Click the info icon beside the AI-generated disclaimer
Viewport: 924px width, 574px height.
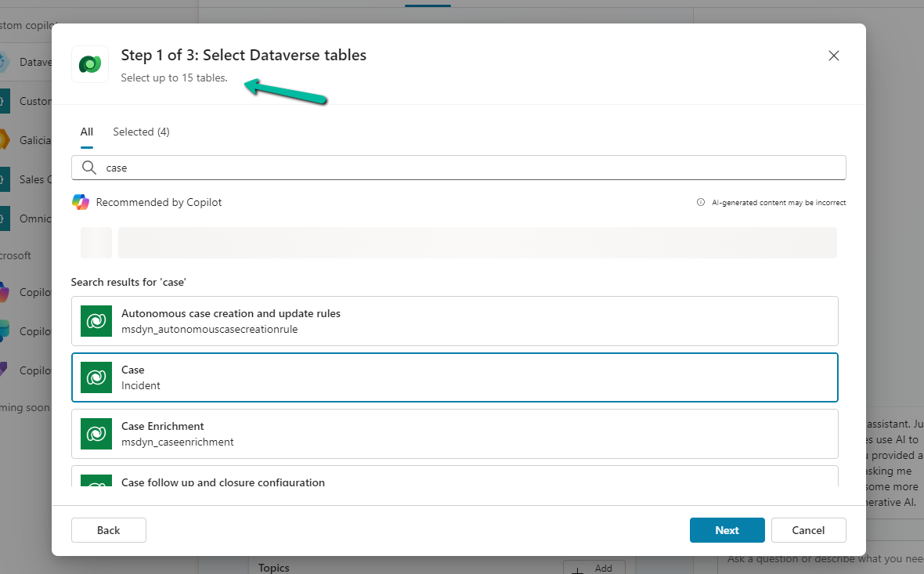pyautogui.click(x=701, y=203)
